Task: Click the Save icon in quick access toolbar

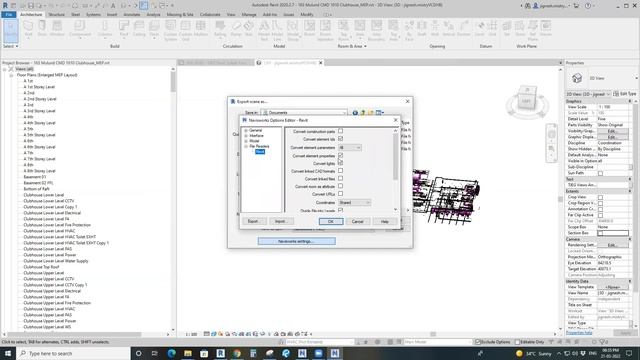Action: point(31,6)
